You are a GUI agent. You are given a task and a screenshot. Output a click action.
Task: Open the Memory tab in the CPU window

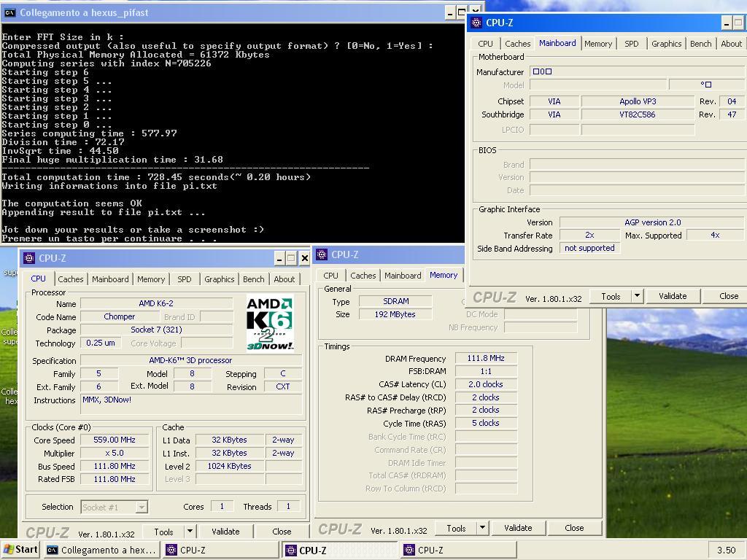(x=151, y=279)
